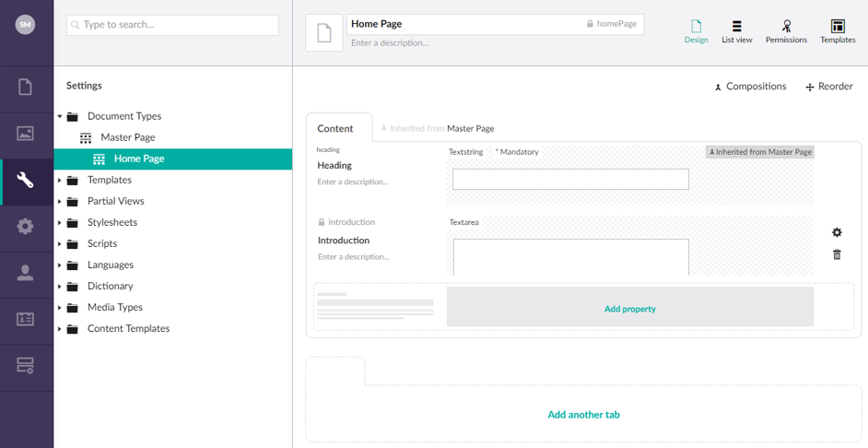Open Introduction property settings gear

[837, 232]
